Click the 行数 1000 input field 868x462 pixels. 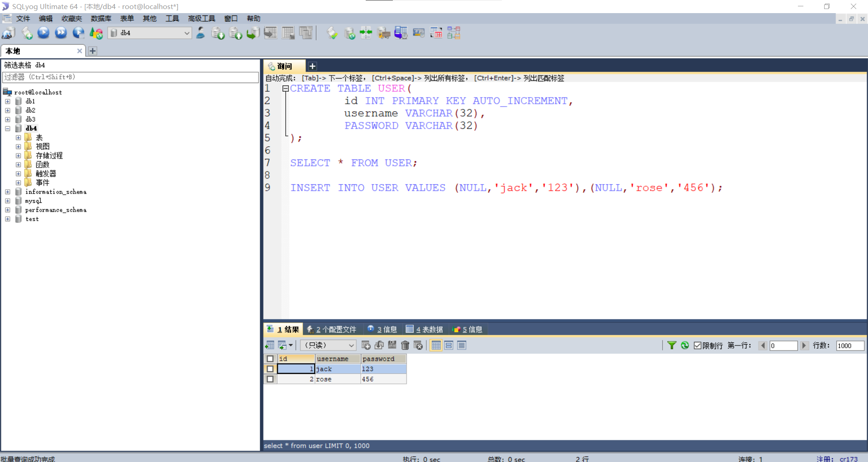coord(850,345)
